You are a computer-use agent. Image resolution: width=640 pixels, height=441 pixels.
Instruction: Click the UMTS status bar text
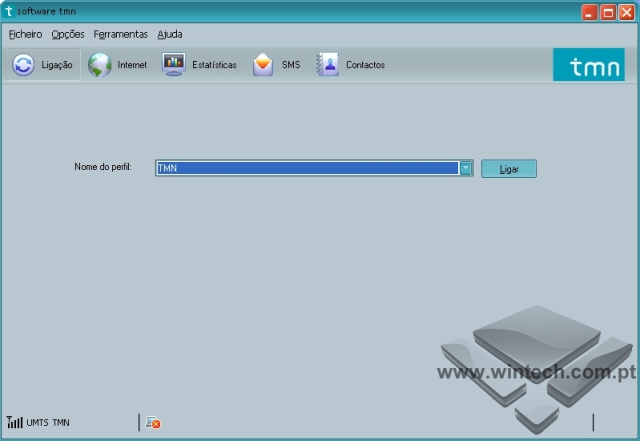point(38,423)
